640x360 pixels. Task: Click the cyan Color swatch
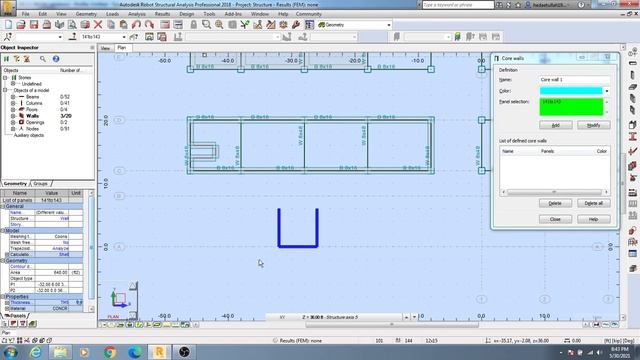pyautogui.click(x=571, y=91)
